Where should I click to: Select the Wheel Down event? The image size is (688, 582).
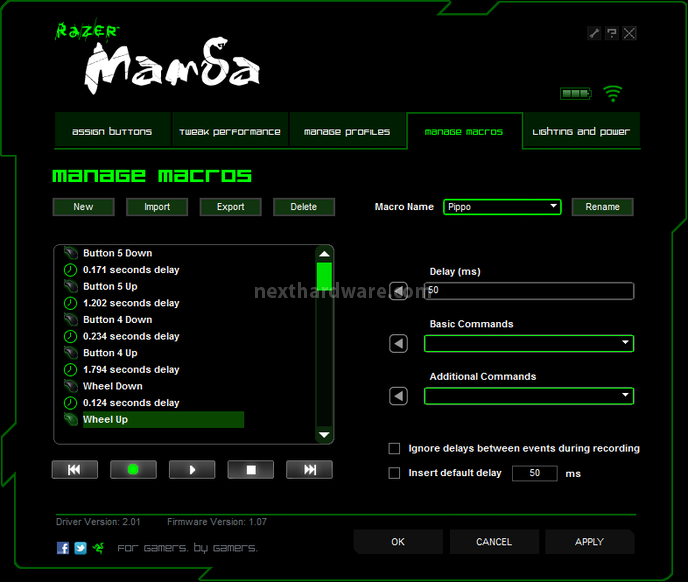point(113,386)
